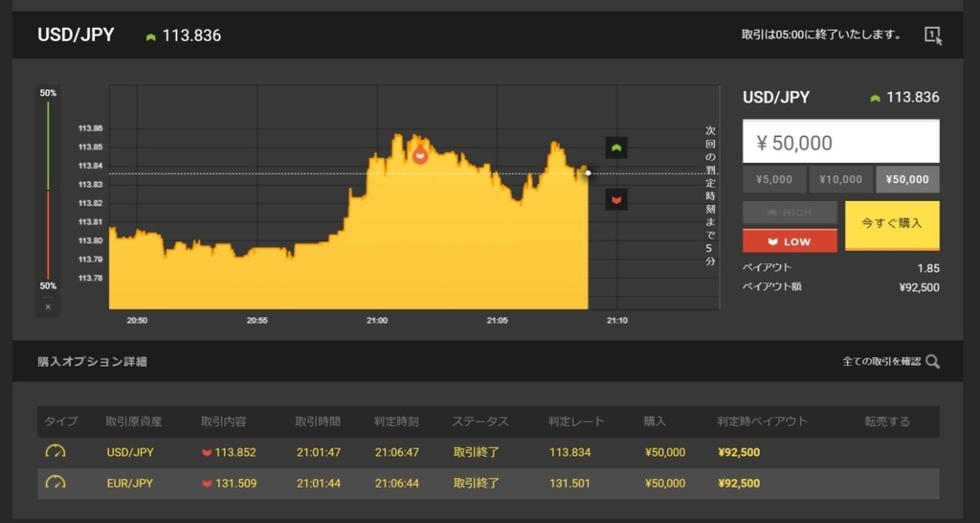This screenshot has height=523, width=980.
Task: Click the 判定時ペイアウト column header
Action: coord(763,421)
